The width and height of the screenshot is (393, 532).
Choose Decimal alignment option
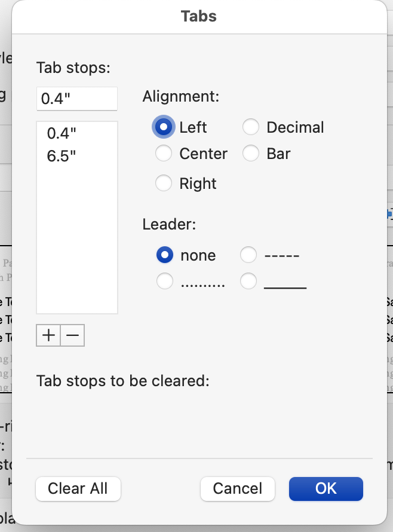coord(251,127)
